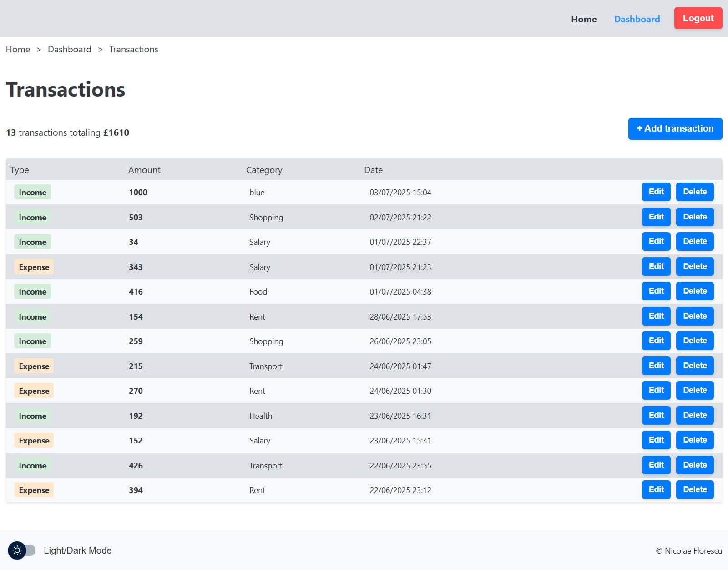
Task: Navigate to the Dashboard breadcrumb link
Action: coord(70,49)
